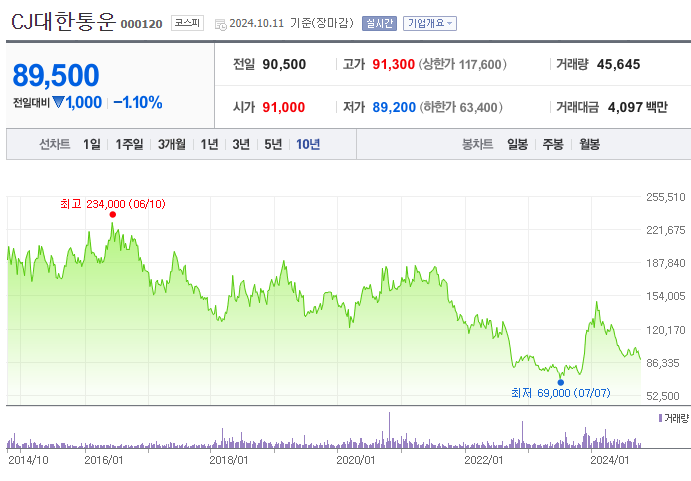Click the stock code 000120

click(x=141, y=24)
